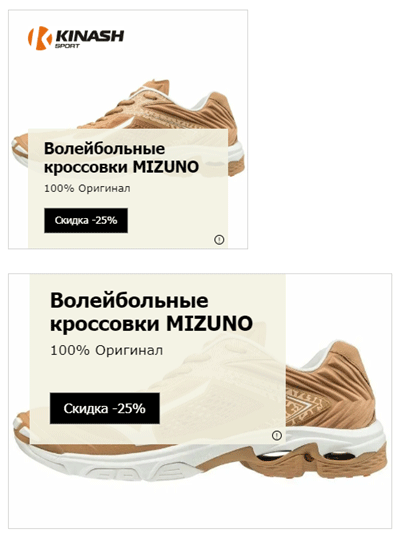The height and width of the screenshot is (537, 401).
Task: Click the brown heel of the large sneaker
Action: pyautogui.click(x=353, y=377)
